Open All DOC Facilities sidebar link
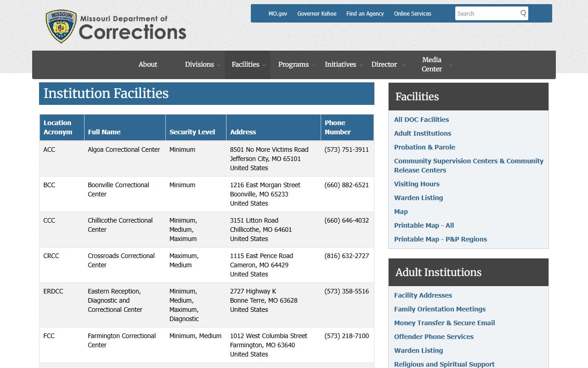 421,120
